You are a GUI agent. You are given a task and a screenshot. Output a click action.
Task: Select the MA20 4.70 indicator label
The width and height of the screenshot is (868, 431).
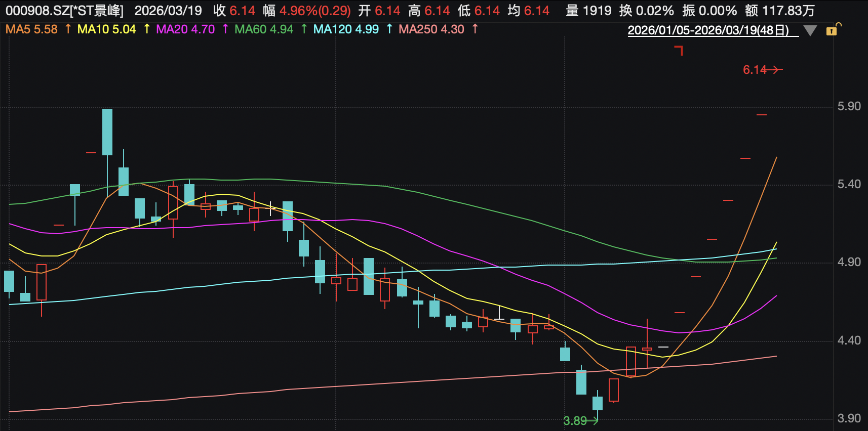click(185, 29)
